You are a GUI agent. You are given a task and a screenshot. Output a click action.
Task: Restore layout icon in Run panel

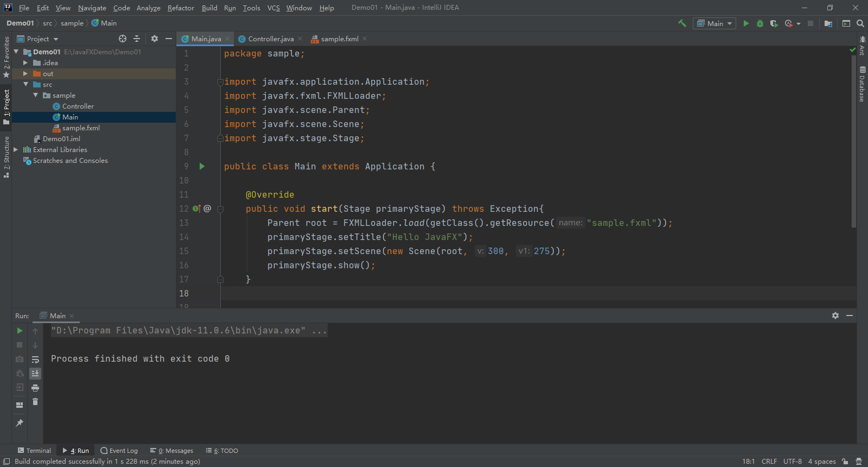[x=20, y=405]
